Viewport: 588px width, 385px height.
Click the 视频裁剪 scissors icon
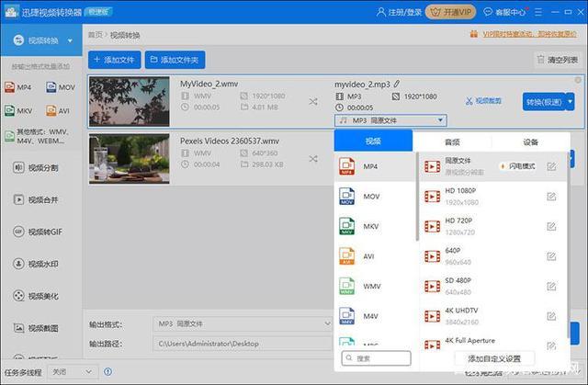tap(469, 101)
